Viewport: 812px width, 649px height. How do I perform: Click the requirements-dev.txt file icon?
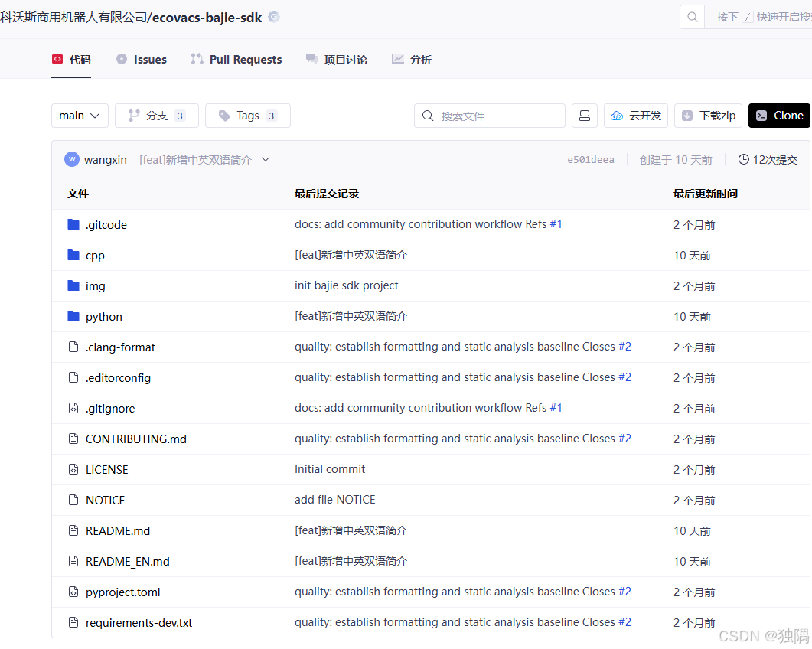[x=73, y=621]
